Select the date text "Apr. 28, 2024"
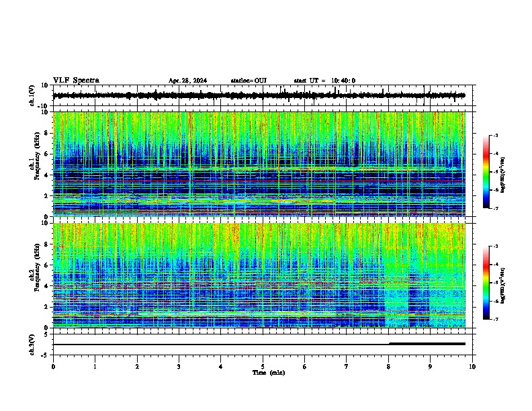 pos(187,81)
